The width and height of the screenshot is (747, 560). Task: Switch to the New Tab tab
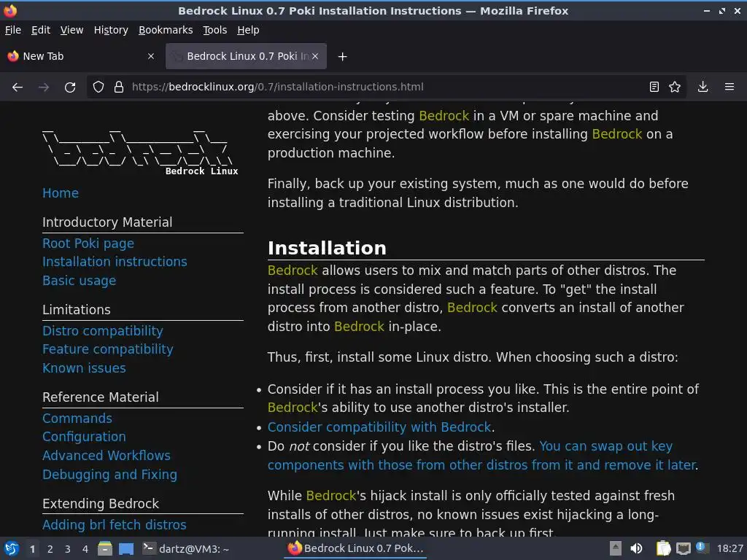tap(81, 56)
